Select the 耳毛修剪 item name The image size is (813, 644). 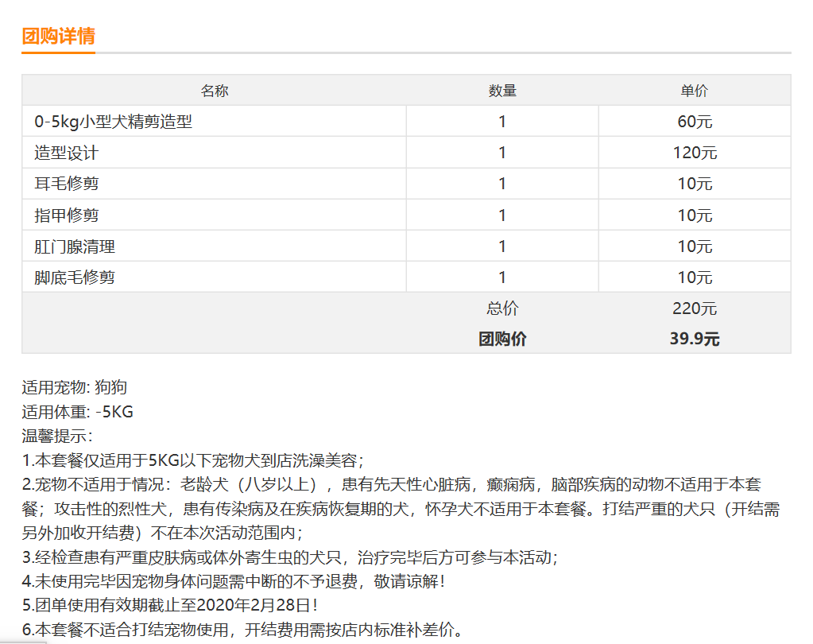point(67,184)
